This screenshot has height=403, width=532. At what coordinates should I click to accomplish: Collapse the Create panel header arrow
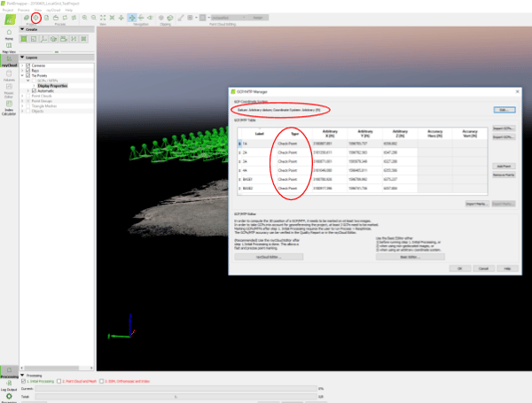[22, 29]
